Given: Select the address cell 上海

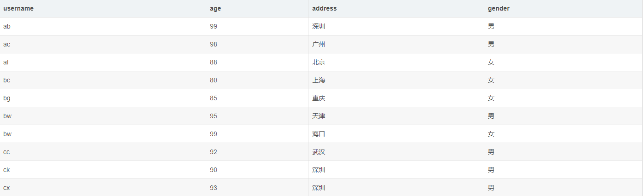Looking at the screenshot, I should (x=319, y=80).
